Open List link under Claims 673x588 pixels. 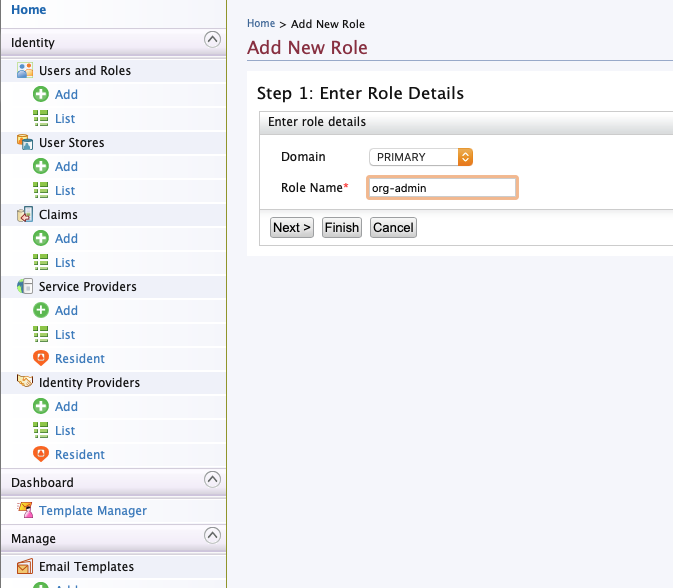coord(65,263)
